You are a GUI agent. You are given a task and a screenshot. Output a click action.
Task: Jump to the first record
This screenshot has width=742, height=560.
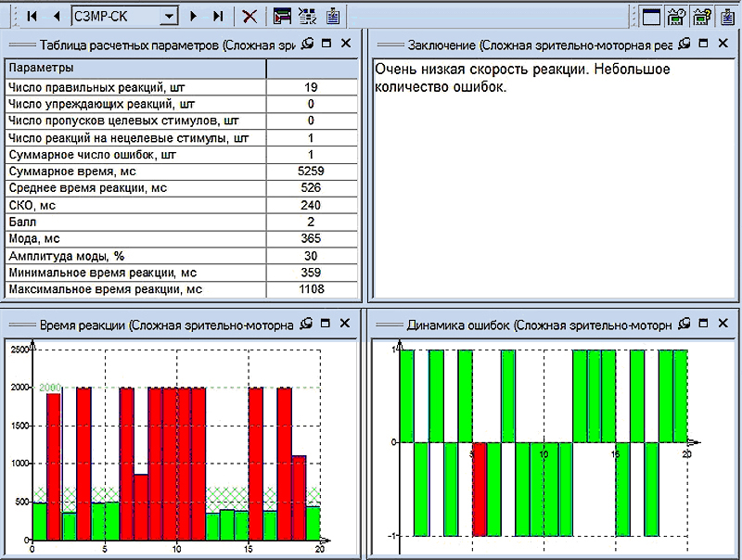pyautogui.click(x=32, y=16)
